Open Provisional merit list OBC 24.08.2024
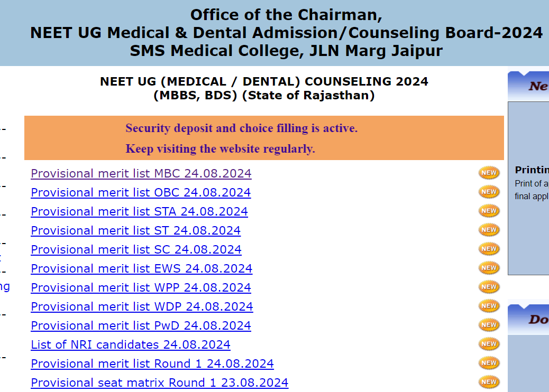549x392 pixels. pos(141,192)
